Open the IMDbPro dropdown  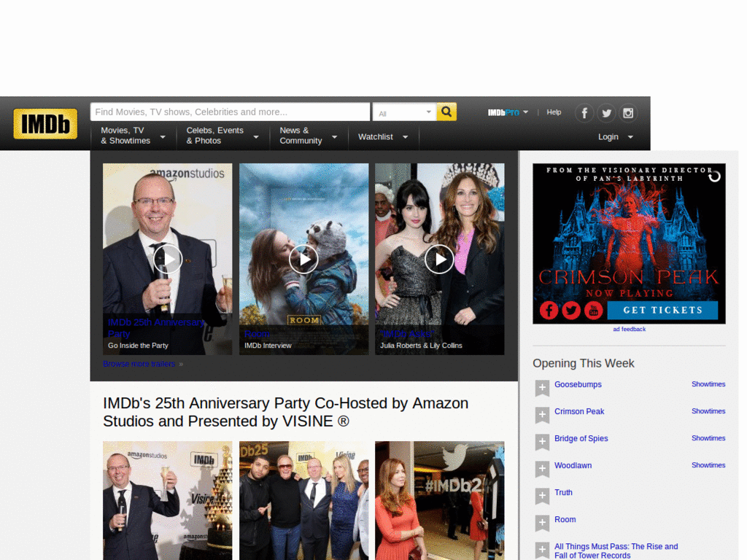pyautogui.click(x=508, y=112)
